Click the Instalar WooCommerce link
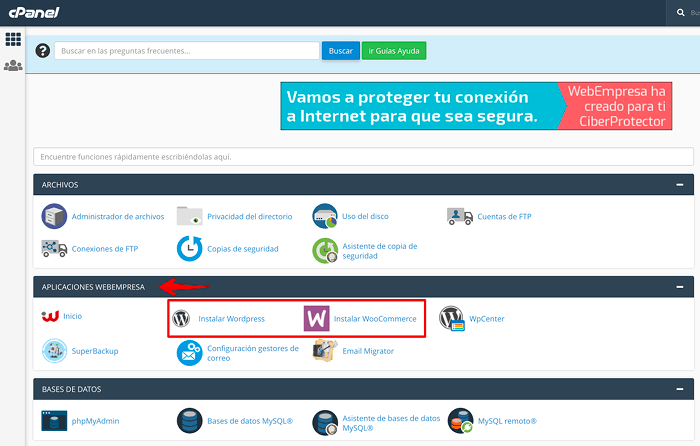The image size is (700, 446). coord(375,319)
